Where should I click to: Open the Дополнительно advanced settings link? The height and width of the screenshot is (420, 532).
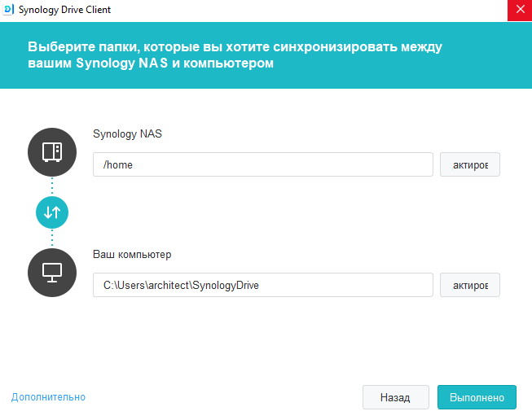click(48, 397)
